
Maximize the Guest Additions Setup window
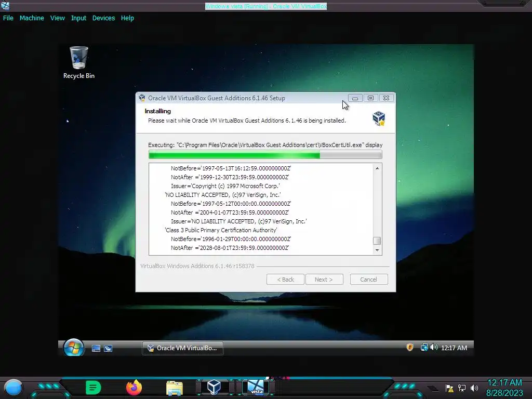[x=370, y=98]
